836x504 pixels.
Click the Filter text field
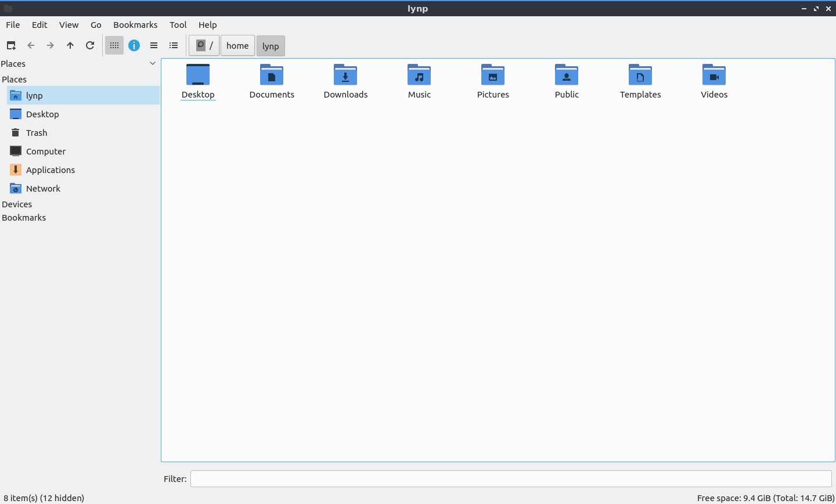click(x=511, y=478)
